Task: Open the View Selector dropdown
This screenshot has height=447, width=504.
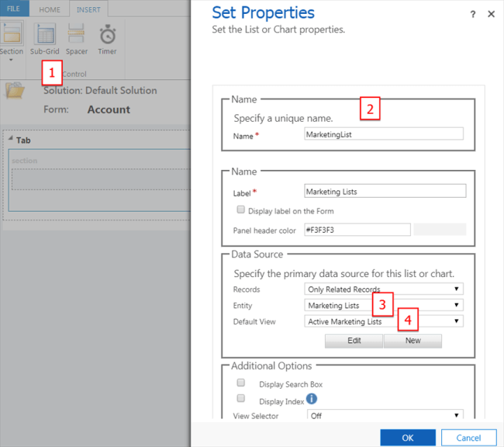Action: tap(385, 414)
